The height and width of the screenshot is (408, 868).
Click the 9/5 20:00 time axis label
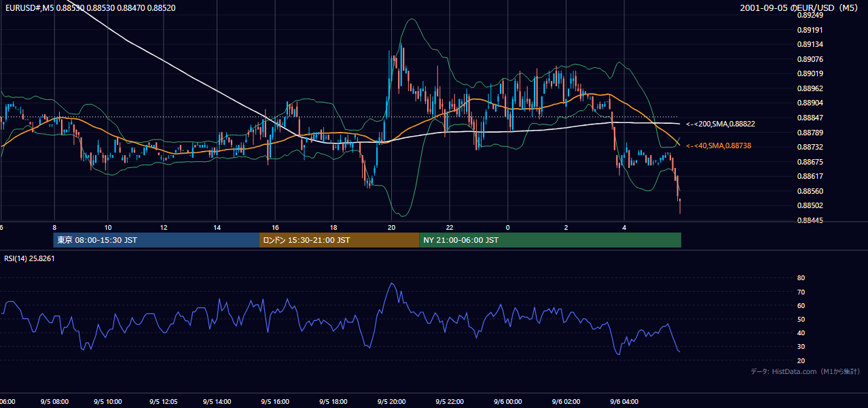point(391,401)
